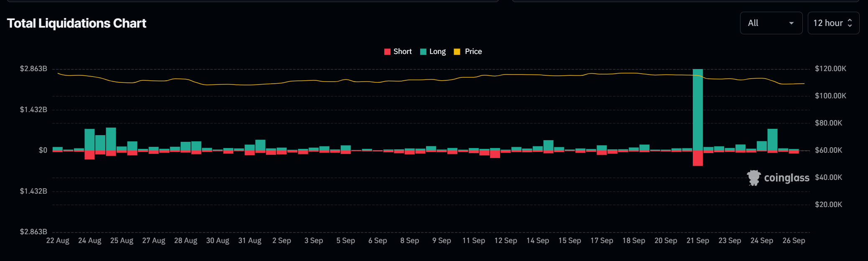
Task: Click the "26 Sep" x-axis date label
Action: tap(794, 241)
